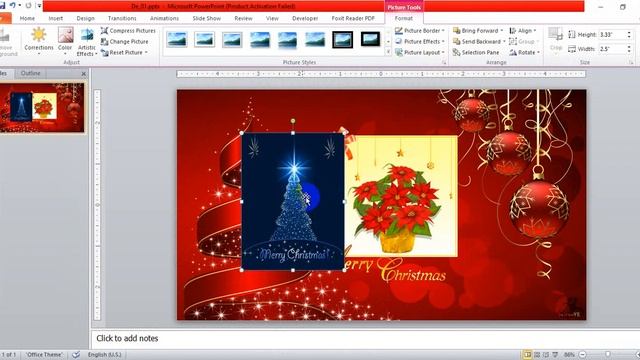Click Reset Picture
Viewport: 640px width, 360px height.
click(124, 53)
